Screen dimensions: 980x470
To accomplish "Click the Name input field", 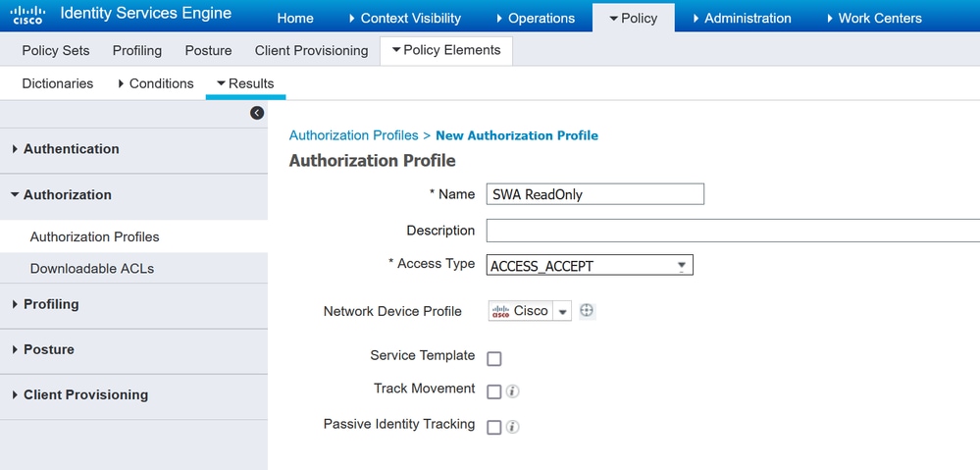I will click(x=595, y=194).
